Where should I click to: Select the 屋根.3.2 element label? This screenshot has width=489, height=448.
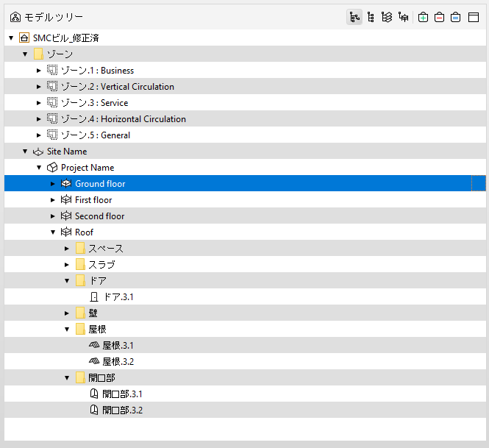coord(118,362)
